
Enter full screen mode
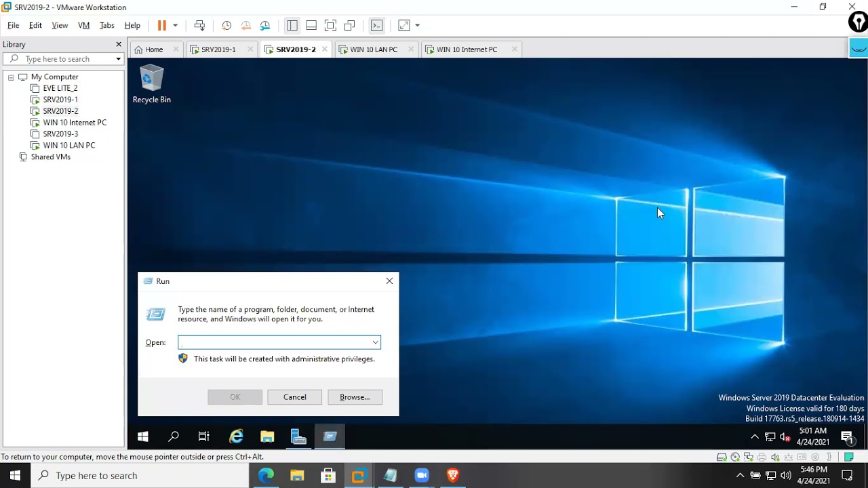(330, 26)
